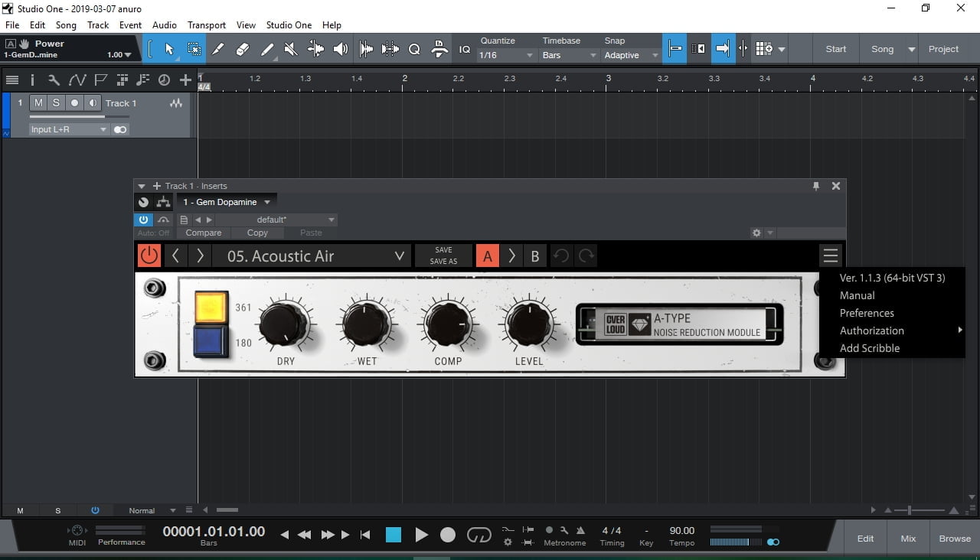Select the Range tool
The height and width of the screenshot is (560, 980).
[x=194, y=49]
